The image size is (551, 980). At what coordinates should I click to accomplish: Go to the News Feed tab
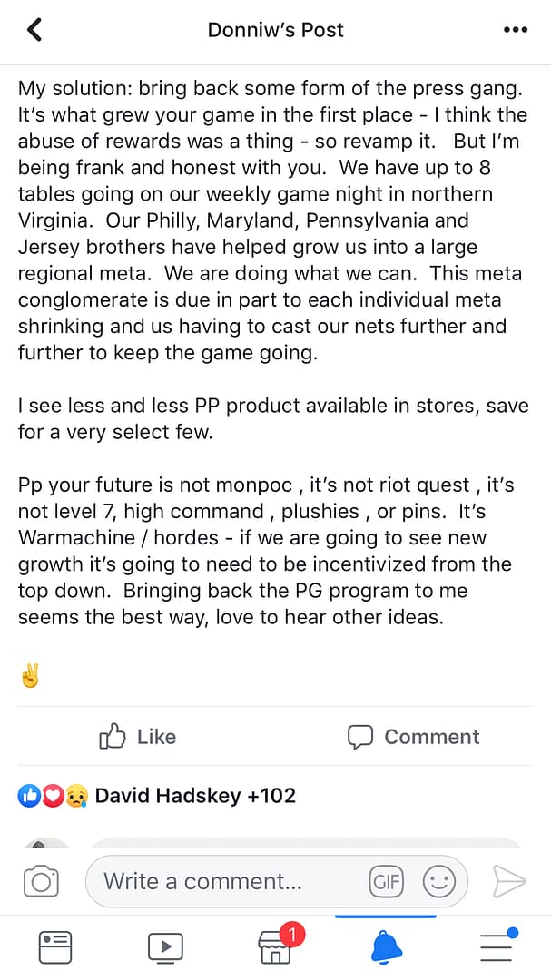[55, 948]
